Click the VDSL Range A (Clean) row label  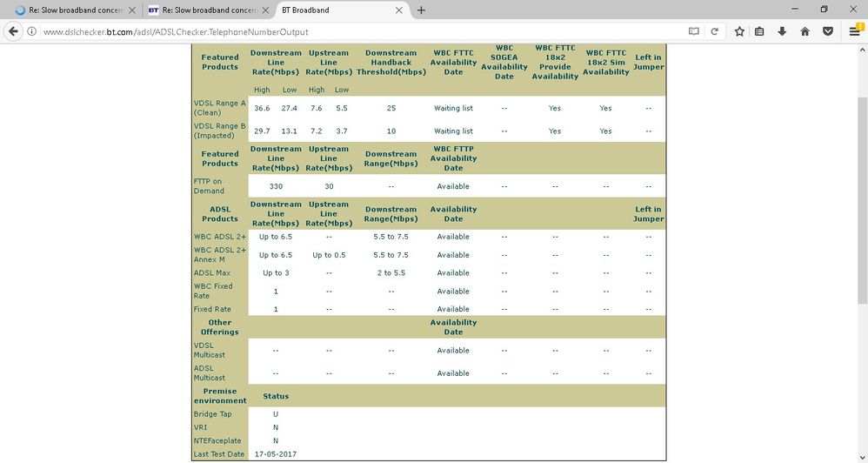tap(219, 108)
